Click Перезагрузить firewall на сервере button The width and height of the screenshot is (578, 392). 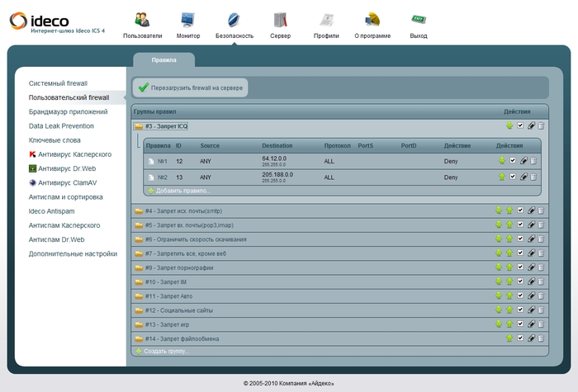(x=191, y=87)
